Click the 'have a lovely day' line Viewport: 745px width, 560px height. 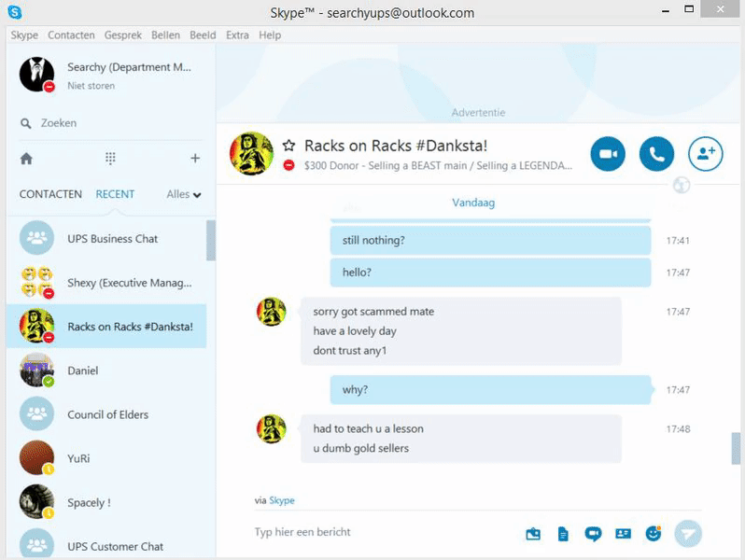355,331
